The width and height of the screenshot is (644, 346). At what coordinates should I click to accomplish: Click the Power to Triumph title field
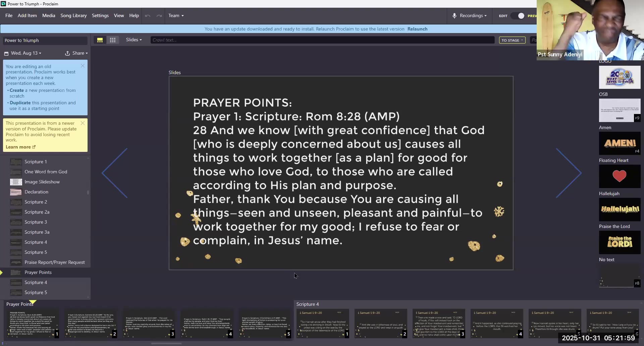point(45,41)
